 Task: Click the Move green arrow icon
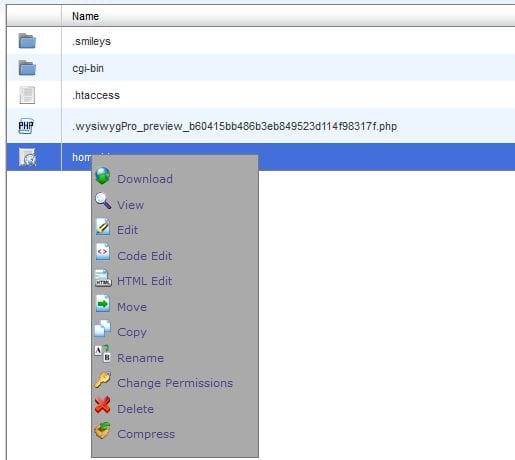[x=103, y=304]
